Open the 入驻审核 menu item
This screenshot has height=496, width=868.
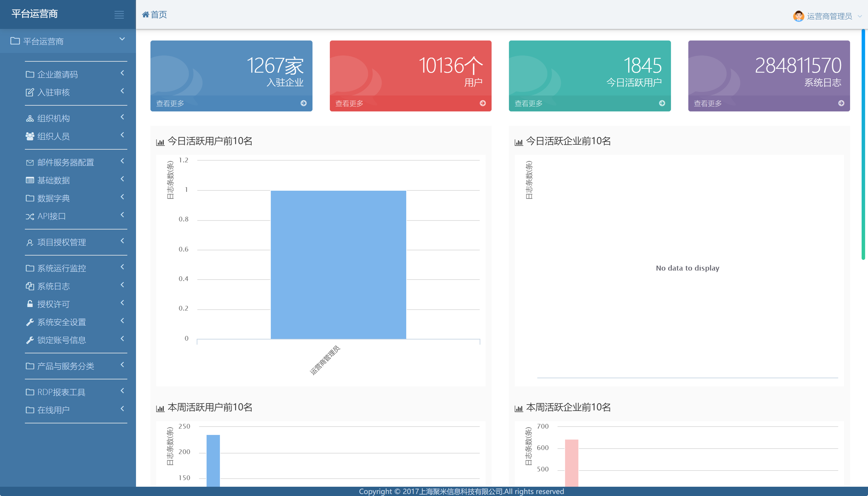coord(53,92)
